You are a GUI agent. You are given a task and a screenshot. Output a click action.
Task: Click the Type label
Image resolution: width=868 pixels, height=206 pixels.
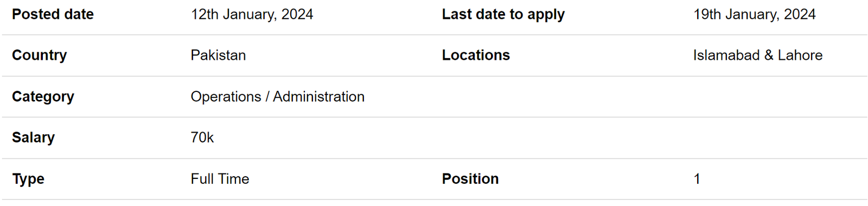pyautogui.click(x=28, y=179)
